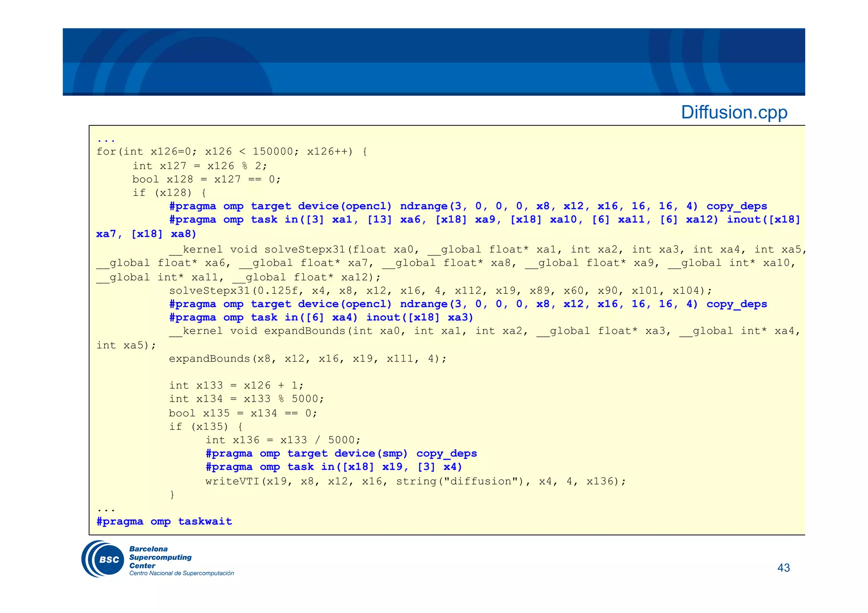Click the line int x133 = x126 + 1

(x=236, y=386)
